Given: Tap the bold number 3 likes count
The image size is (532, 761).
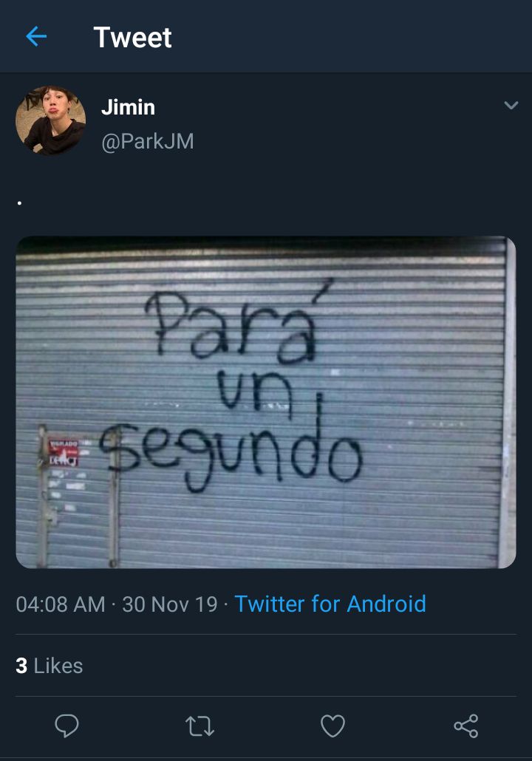Looking at the screenshot, I should pos(21,666).
